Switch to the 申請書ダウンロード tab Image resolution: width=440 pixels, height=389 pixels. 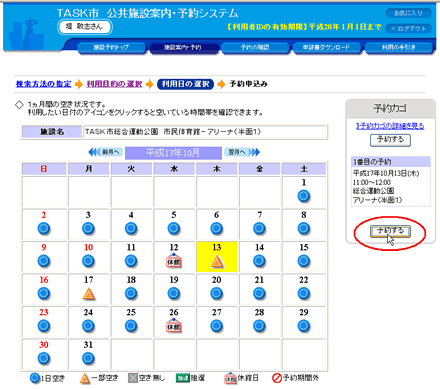pos(326,48)
